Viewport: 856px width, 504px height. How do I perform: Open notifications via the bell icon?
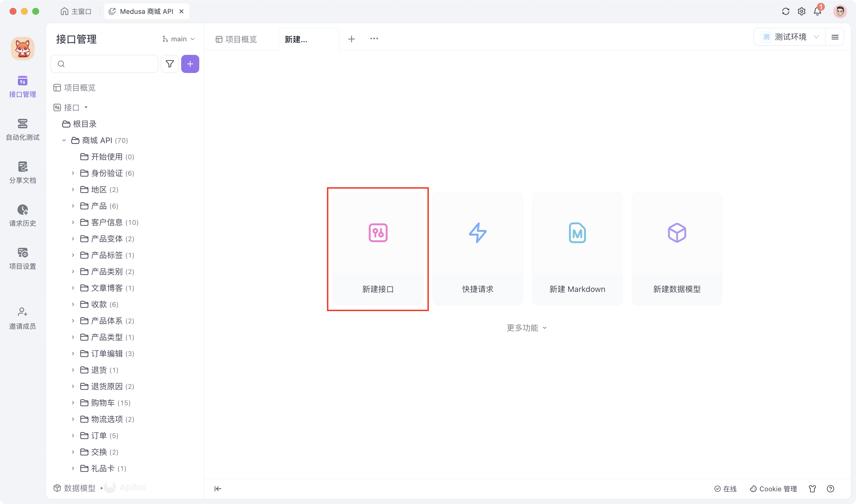point(818,11)
